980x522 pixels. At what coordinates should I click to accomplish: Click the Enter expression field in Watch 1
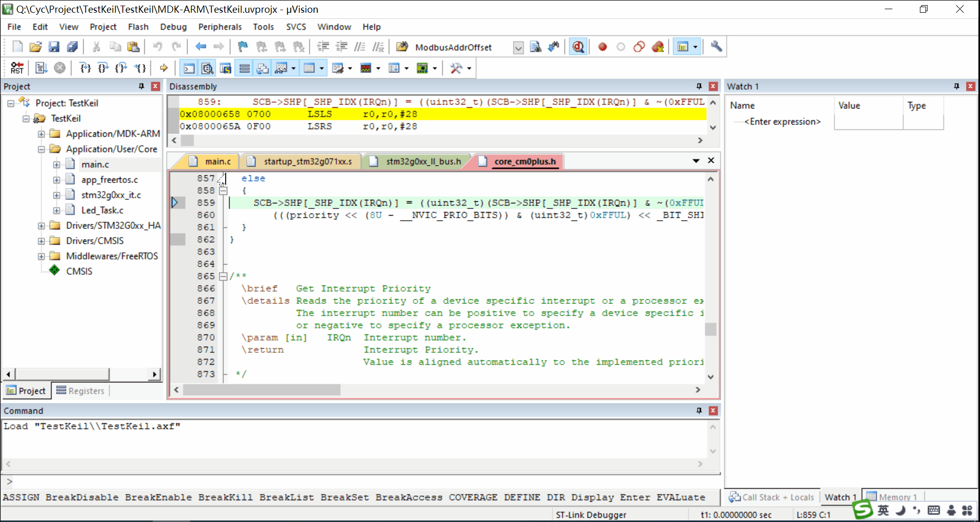782,122
